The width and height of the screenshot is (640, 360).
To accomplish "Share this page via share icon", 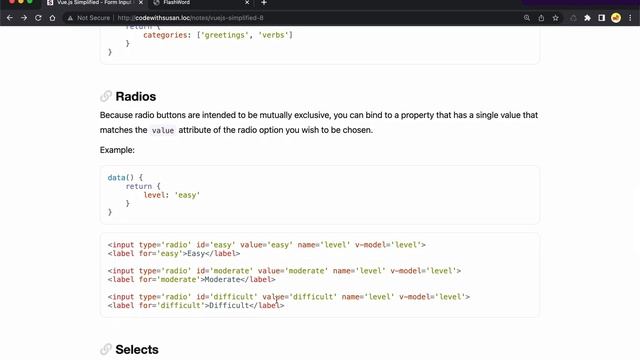I will [x=541, y=18].
